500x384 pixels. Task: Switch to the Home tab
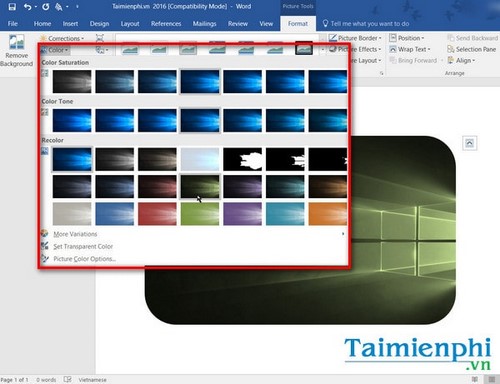(42, 24)
